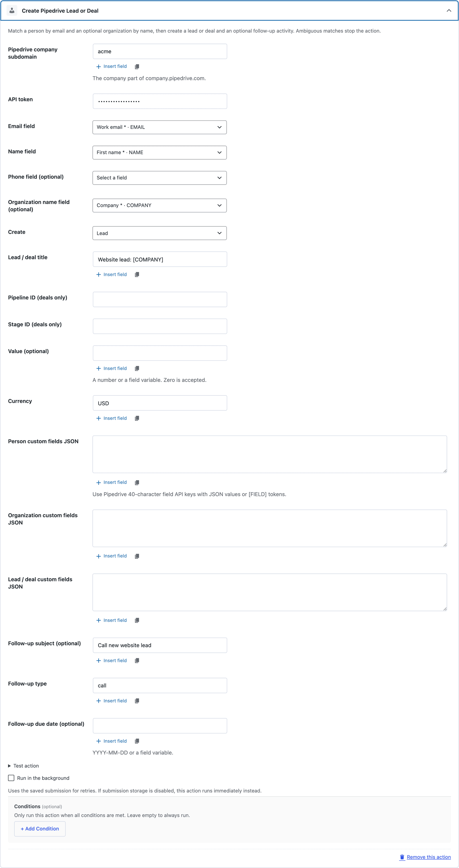Viewport: 459px width, 868px height.
Task: Click the + Add Condition button
Action: coord(40,828)
